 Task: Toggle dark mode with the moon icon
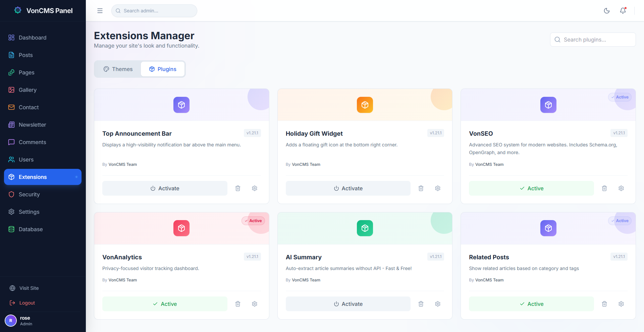(607, 10)
